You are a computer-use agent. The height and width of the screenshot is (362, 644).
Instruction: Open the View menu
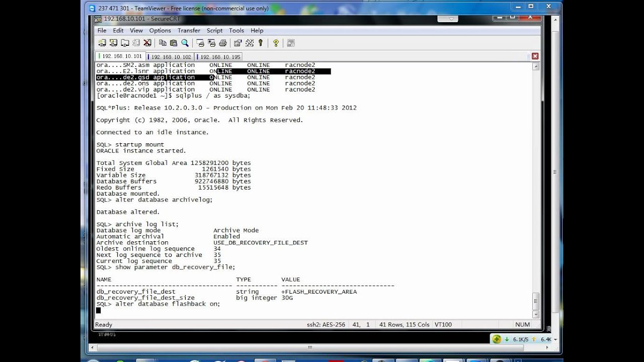(x=136, y=31)
